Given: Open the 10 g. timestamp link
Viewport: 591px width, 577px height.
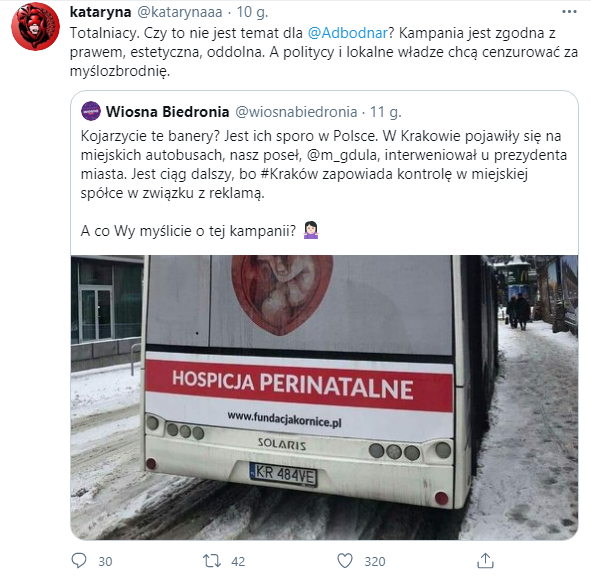Looking at the screenshot, I should tap(252, 12).
